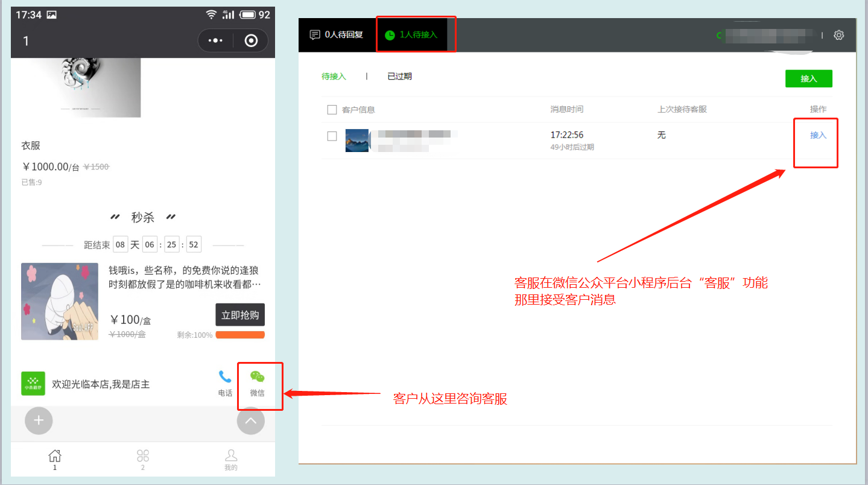Check the select-all 客户信息 checkbox
Viewport: 868px width, 485px height.
332,110
